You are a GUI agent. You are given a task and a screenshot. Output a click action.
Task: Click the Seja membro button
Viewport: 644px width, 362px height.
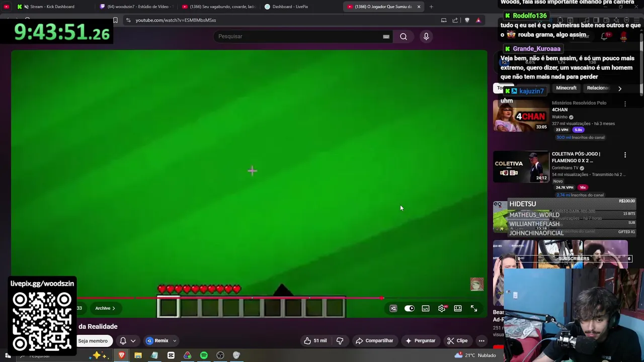click(93, 341)
